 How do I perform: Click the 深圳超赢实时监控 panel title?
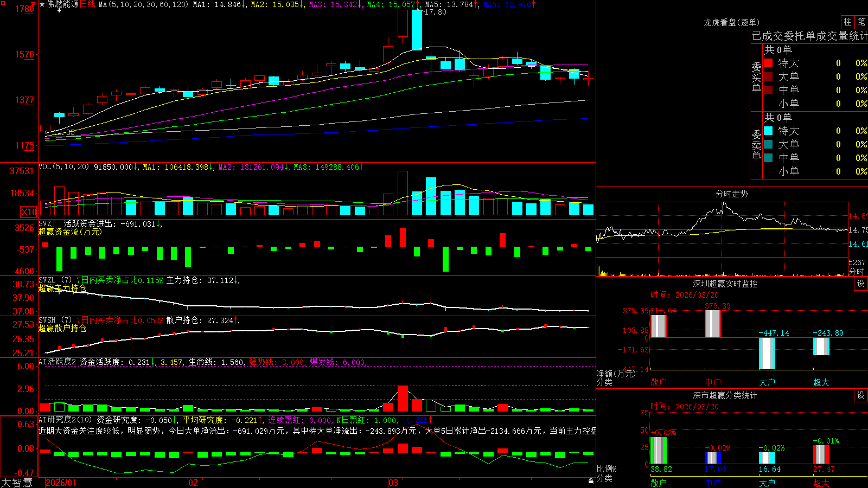[725, 284]
